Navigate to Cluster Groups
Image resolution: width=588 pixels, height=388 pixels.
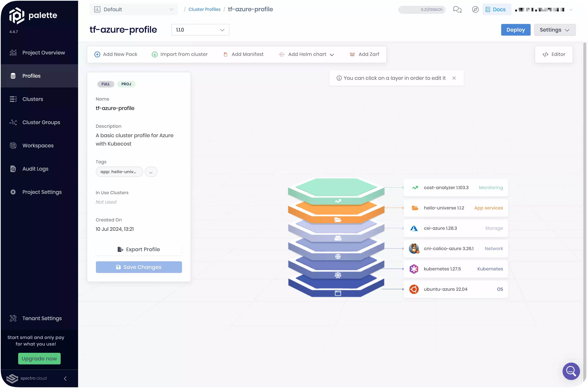pyautogui.click(x=39, y=122)
